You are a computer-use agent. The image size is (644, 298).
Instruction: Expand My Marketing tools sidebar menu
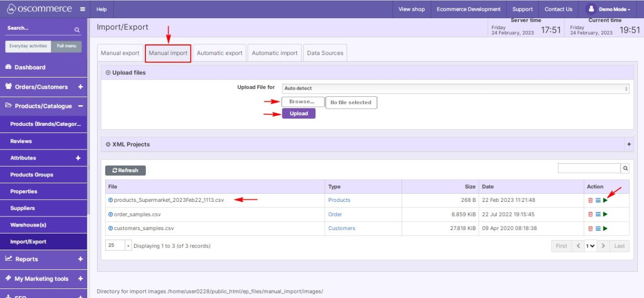pos(80,279)
